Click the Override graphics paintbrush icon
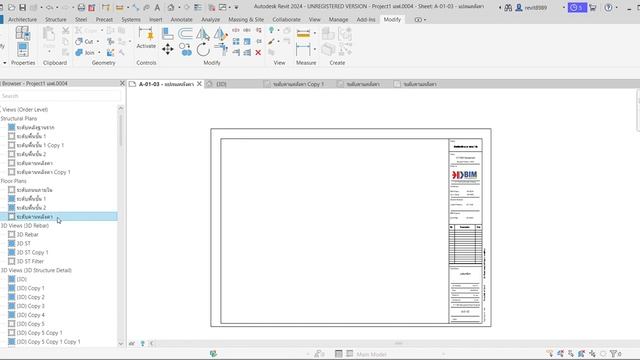Screen dimensions: 640x360 [271, 42]
